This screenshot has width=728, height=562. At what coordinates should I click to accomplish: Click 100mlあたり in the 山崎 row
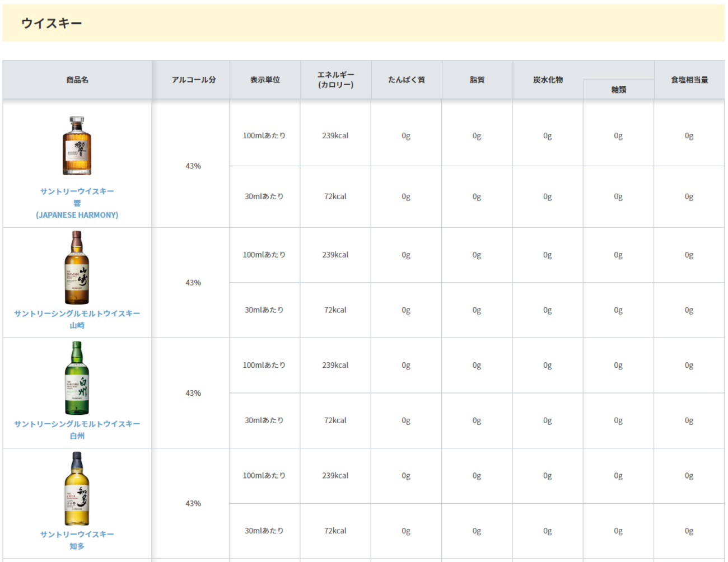click(264, 255)
